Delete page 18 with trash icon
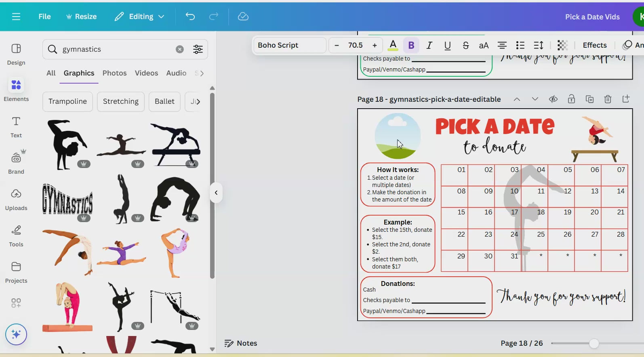Image resolution: width=644 pixels, height=357 pixels. coord(608,99)
